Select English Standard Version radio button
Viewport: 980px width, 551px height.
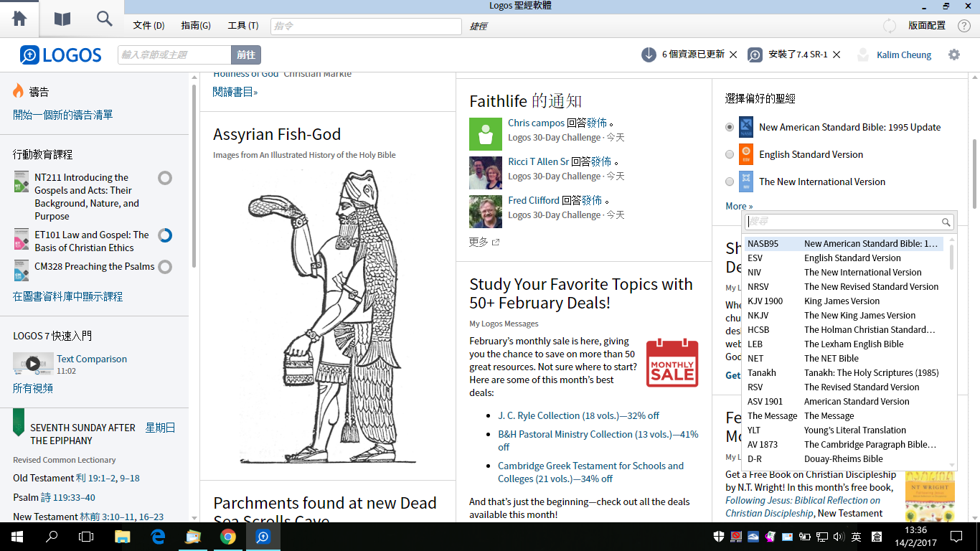730,154
